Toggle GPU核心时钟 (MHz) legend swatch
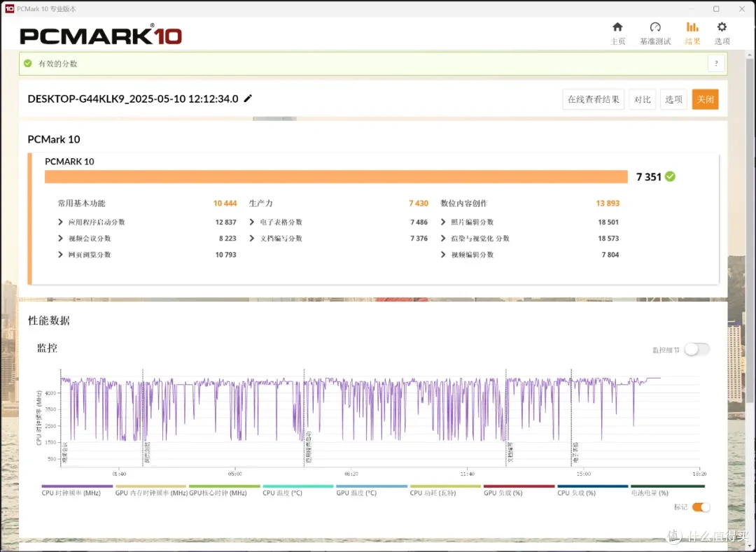Viewport: 756px width, 552px height. pyautogui.click(x=224, y=486)
